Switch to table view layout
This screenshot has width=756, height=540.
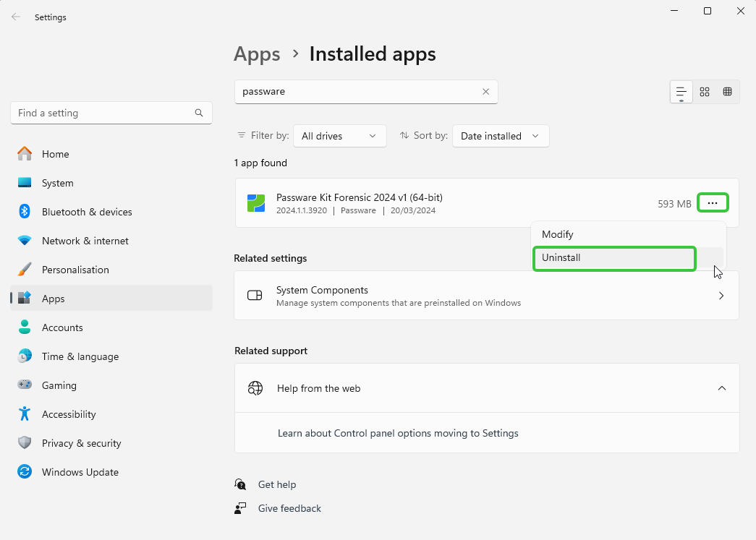[x=728, y=92]
